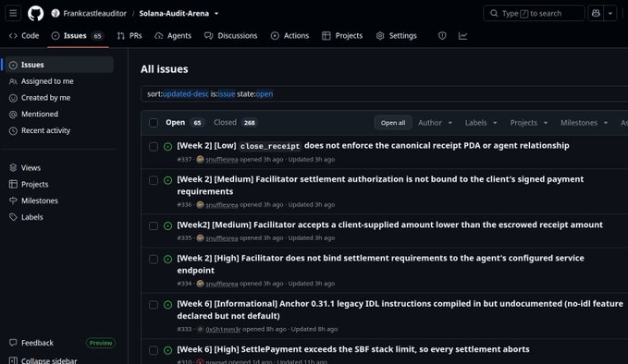Image resolution: width=628 pixels, height=364 pixels.
Task: Expand the Projects filter dropdown
Action: [x=529, y=123]
